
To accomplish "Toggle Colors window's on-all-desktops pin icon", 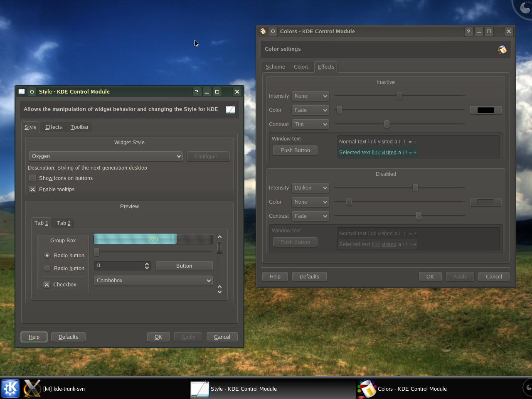I will click(273, 32).
